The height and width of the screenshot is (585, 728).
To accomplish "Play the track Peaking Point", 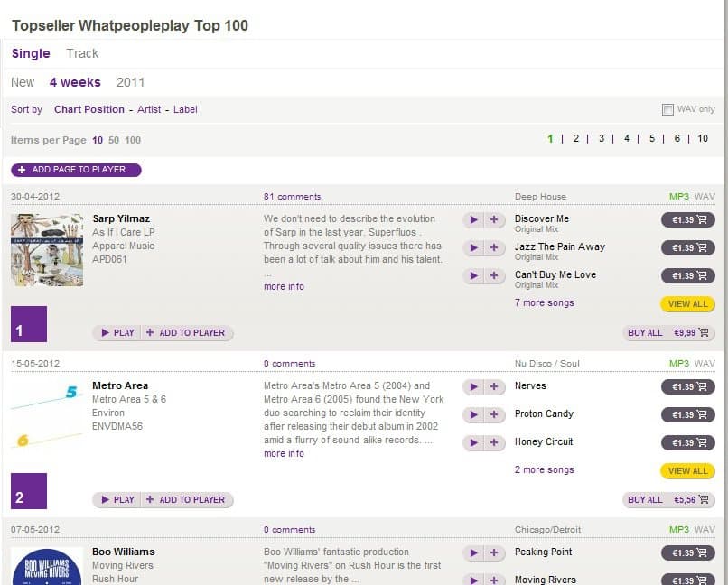I will pos(473,553).
